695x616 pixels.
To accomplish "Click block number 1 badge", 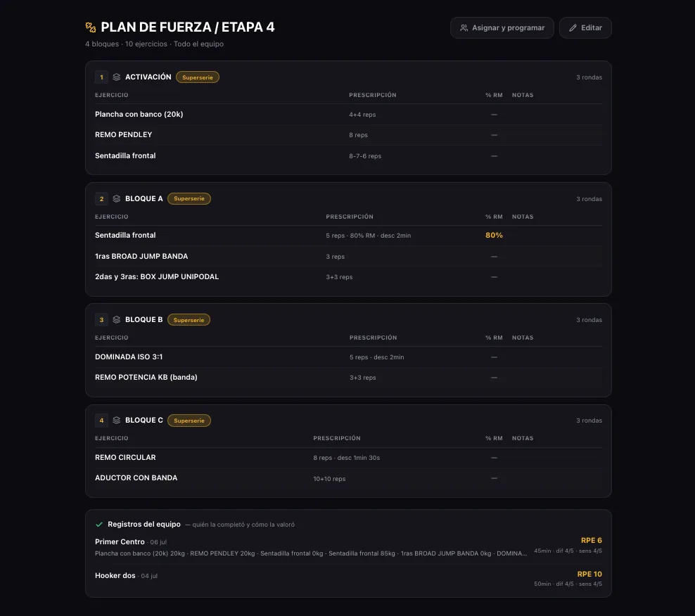I will pyautogui.click(x=101, y=77).
